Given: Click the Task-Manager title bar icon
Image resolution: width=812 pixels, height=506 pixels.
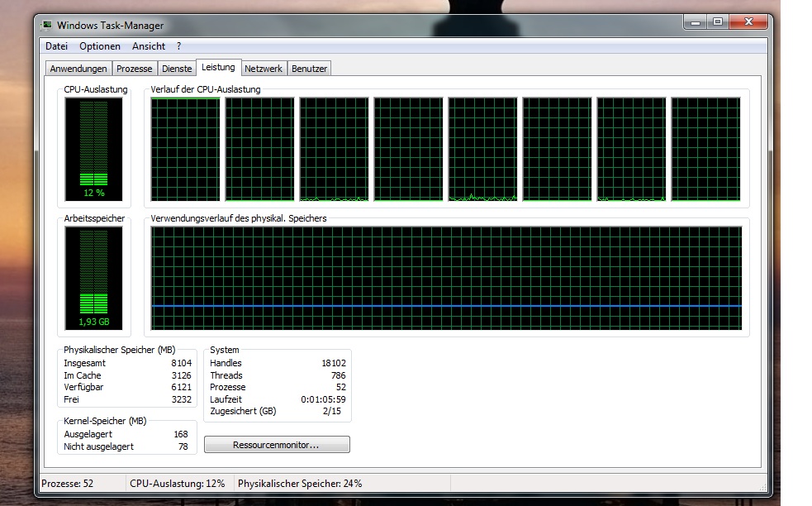Looking at the screenshot, I should [x=47, y=25].
